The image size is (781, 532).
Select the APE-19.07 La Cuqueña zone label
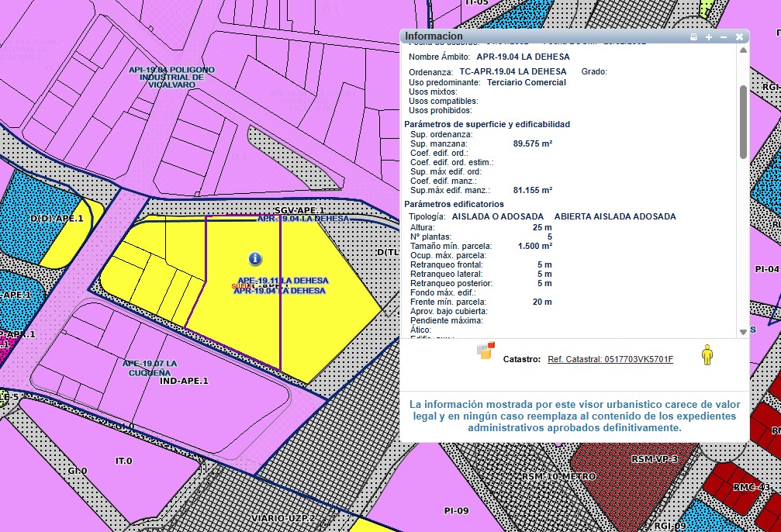coord(150,367)
